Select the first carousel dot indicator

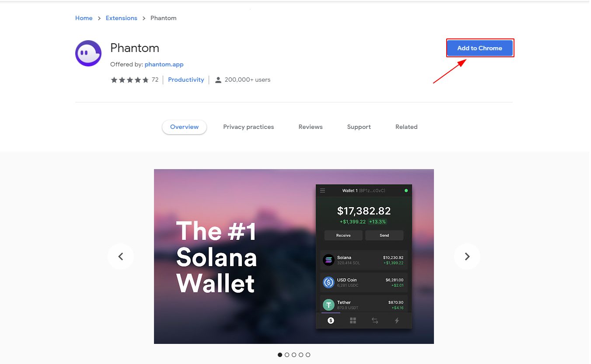pos(280,355)
